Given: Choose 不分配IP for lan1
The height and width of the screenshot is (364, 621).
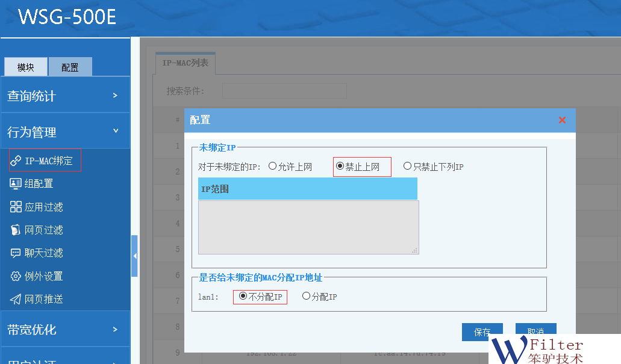Looking at the screenshot, I should (x=243, y=297).
